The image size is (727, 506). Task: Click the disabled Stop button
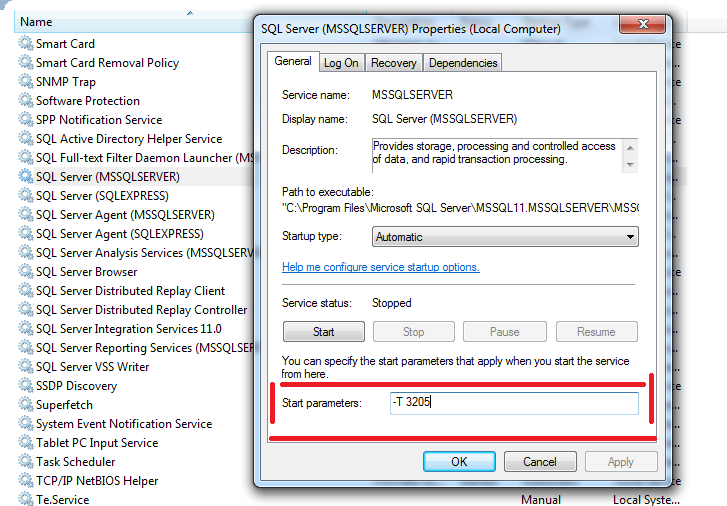click(x=414, y=332)
